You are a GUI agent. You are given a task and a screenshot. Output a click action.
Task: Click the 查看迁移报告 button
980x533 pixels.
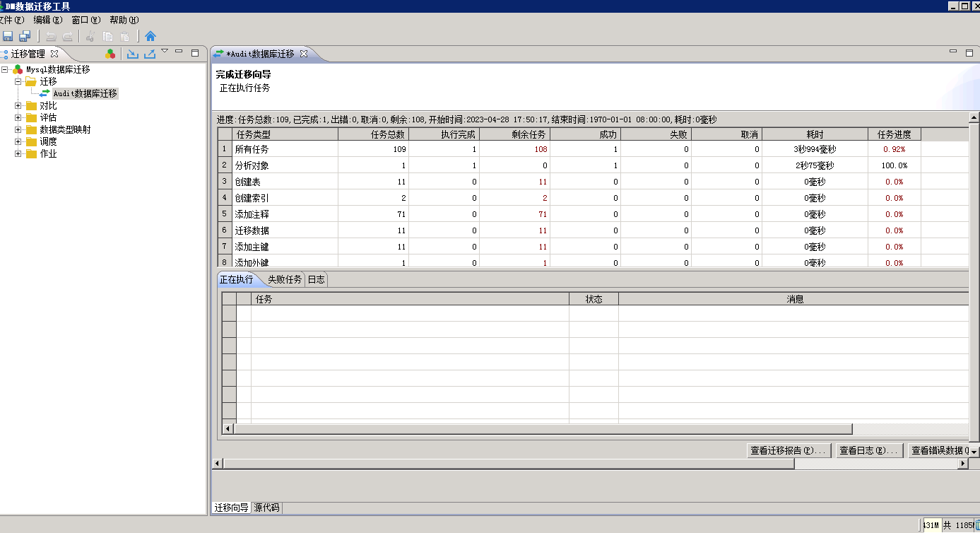(x=789, y=450)
